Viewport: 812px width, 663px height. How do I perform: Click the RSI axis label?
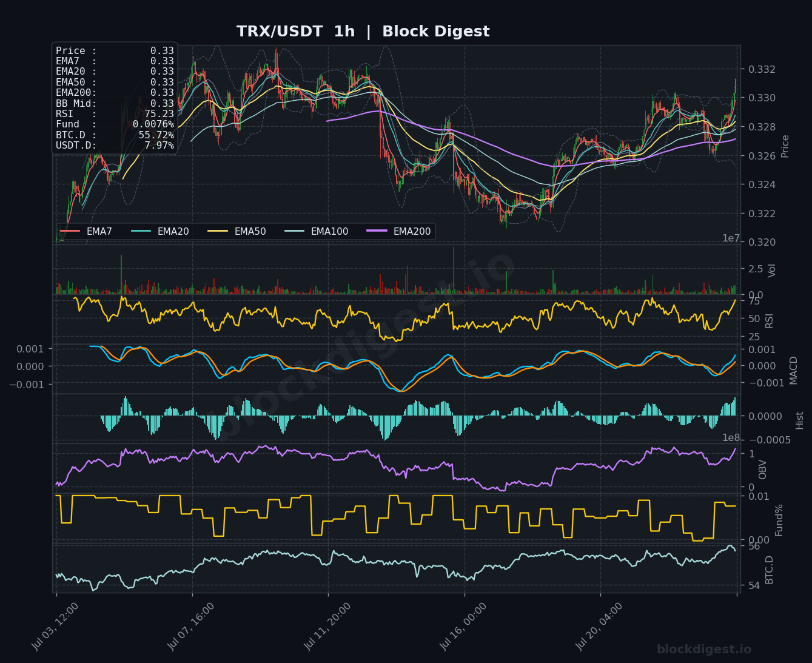(x=770, y=321)
